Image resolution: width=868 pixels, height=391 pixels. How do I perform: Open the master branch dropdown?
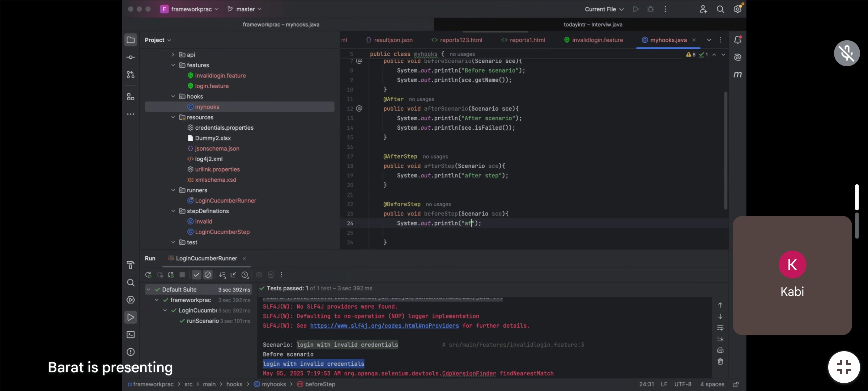[244, 9]
